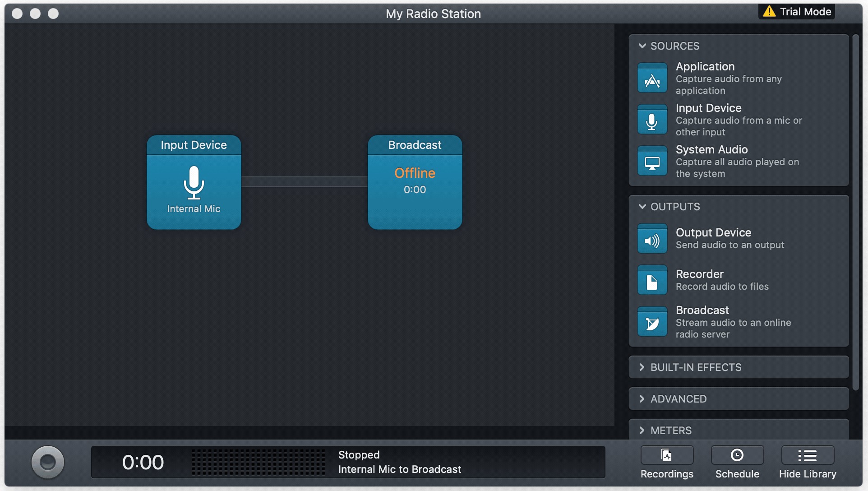Image resolution: width=868 pixels, height=491 pixels.
Task: Toggle the offline Broadcast block
Action: click(x=414, y=182)
